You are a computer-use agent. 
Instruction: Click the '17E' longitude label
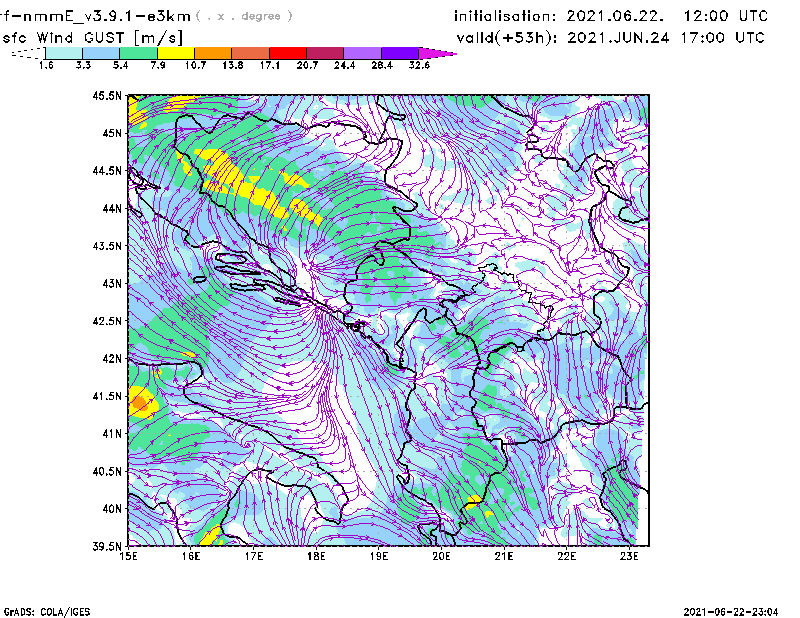coord(254,556)
